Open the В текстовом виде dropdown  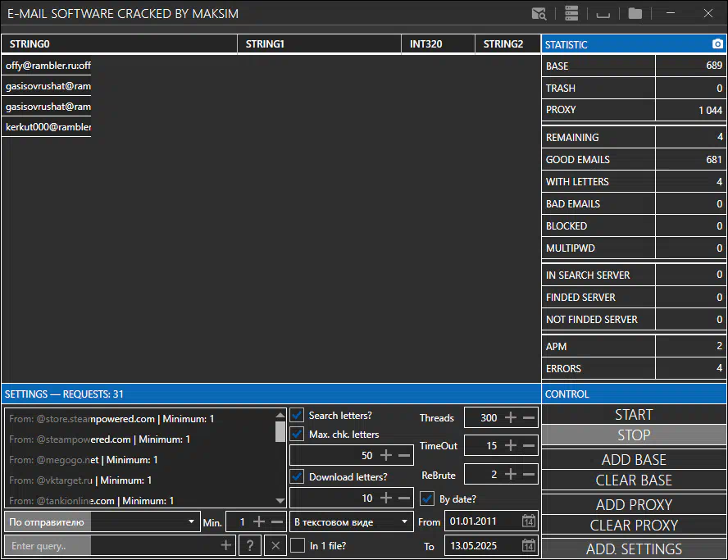352,522
